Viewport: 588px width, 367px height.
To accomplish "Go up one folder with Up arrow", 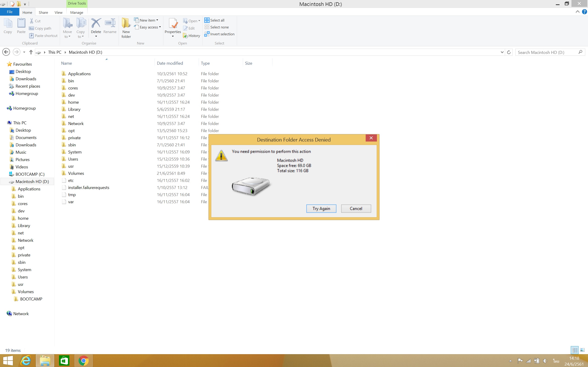I will [31, 52].
